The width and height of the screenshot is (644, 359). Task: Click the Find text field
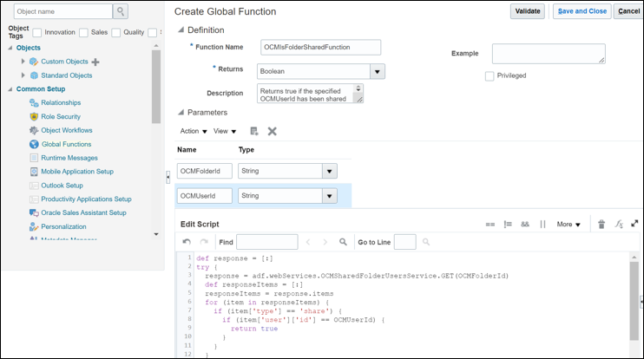(267, 242)
